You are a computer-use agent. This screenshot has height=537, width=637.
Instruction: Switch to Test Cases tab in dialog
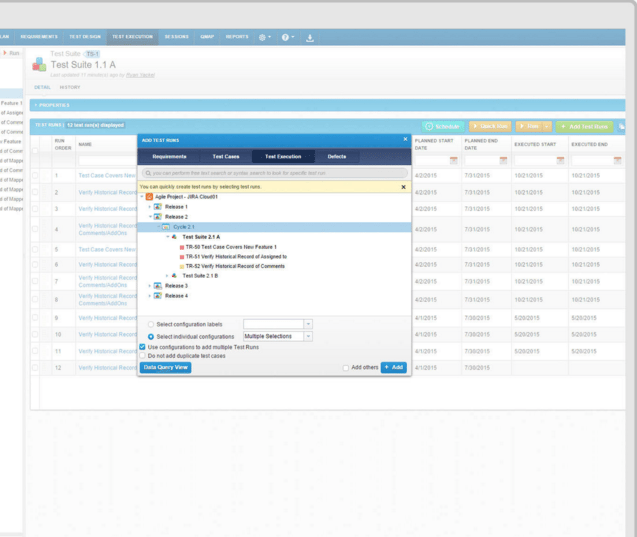pyautogui.click(x=226, y=156)
